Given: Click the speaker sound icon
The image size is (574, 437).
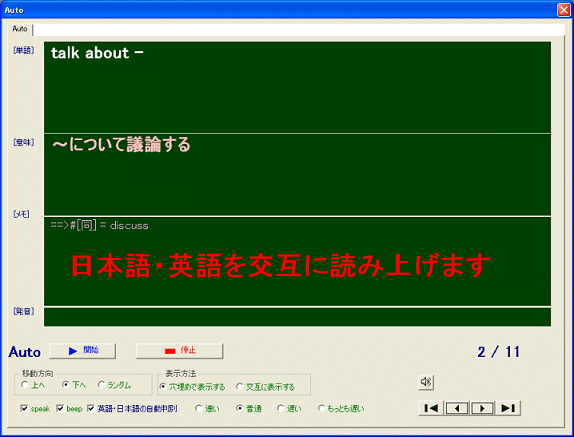Looking at the screenshot, I should 426,382.
